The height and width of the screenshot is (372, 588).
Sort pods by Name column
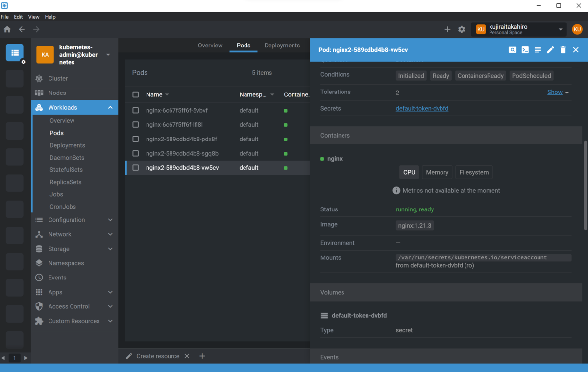(x=157, y=94)
